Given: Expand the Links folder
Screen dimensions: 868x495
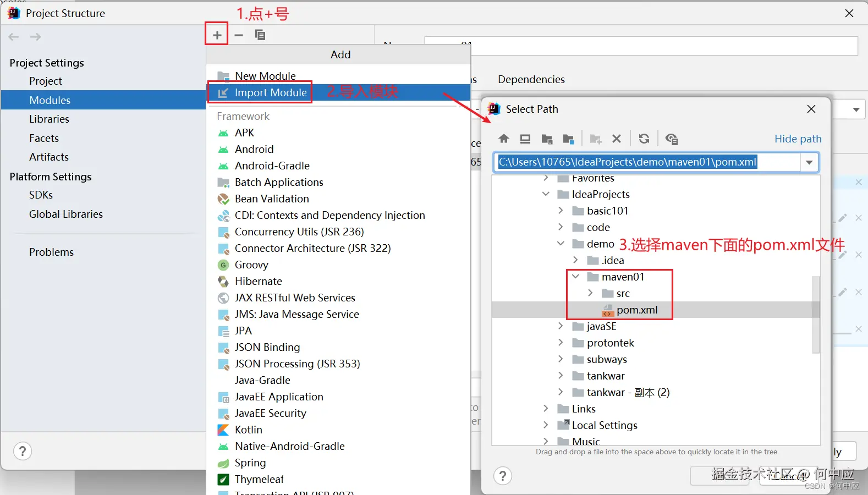Looking at the screenshot, I should 546,409.
